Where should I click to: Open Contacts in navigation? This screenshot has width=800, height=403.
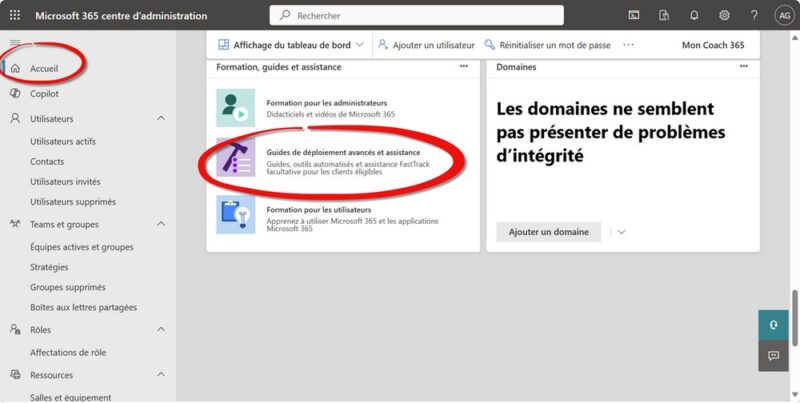click(47, 161)
